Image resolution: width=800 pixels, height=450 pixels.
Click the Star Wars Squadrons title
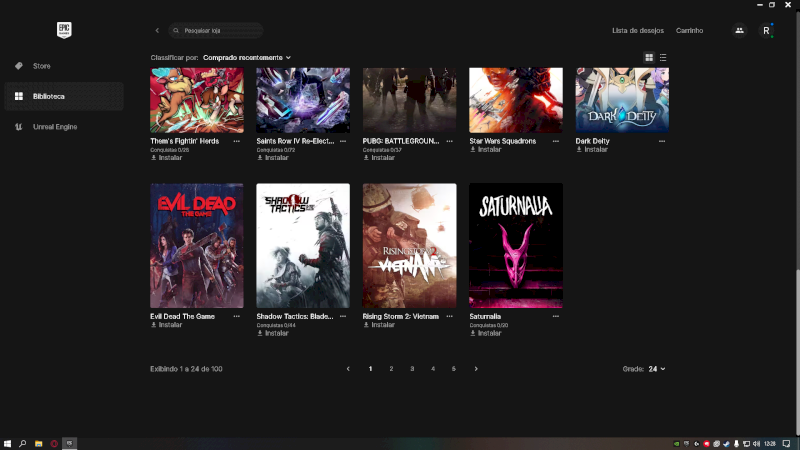[x=503, y=141]
